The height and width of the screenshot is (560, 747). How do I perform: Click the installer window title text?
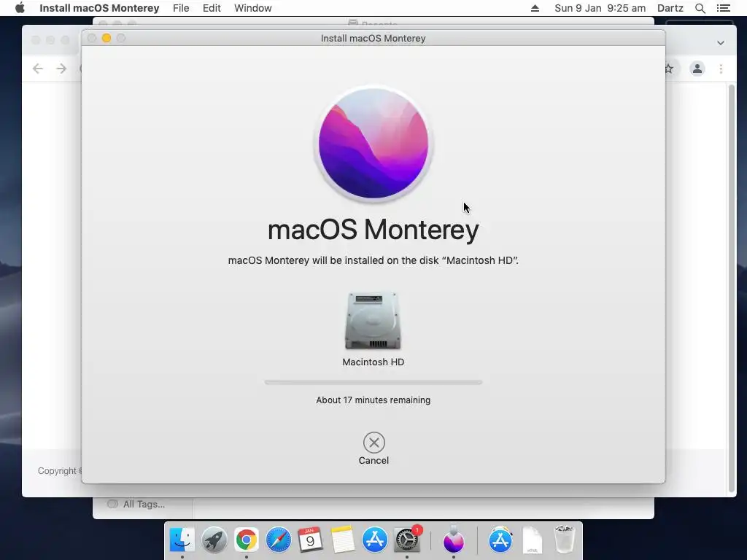[x=373, y=38]
